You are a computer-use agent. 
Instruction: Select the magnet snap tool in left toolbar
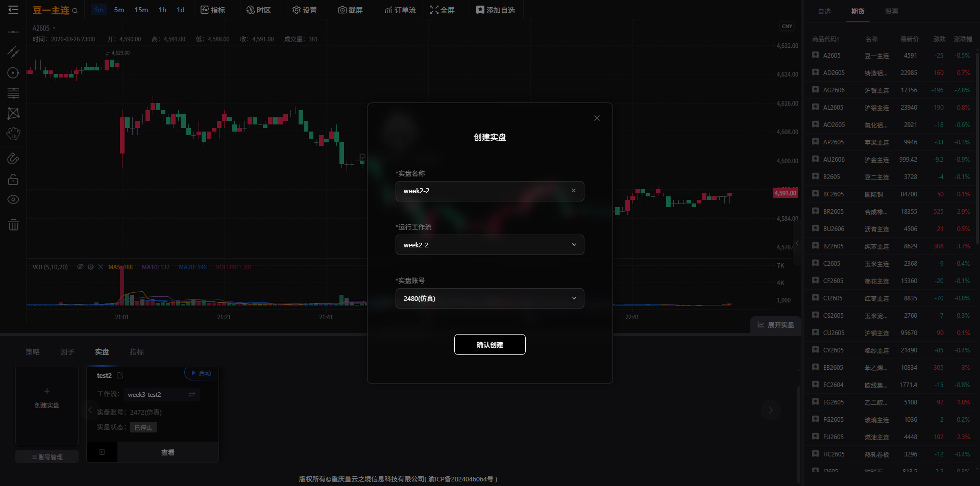(x=13, y=159)
